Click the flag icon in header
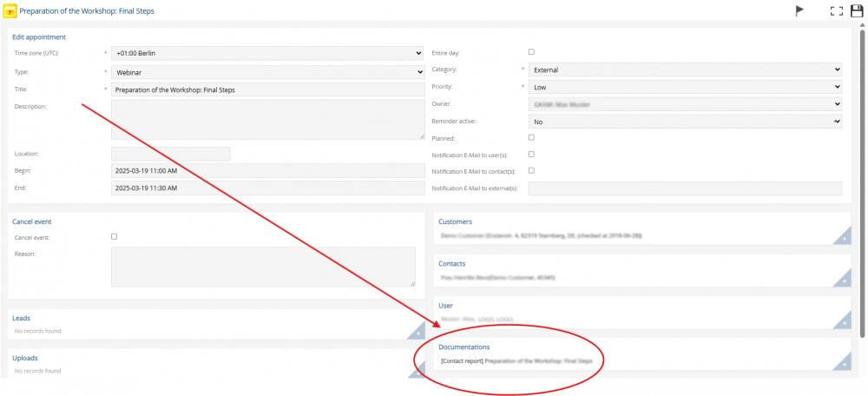868x396 pixels. point(799,10)
